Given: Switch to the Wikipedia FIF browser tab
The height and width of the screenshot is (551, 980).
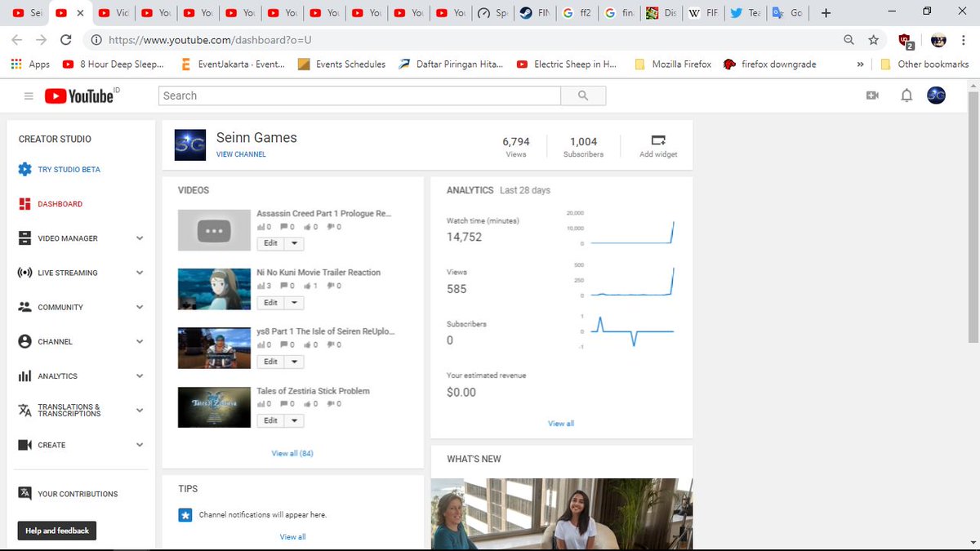Looking at the screenshot, I should pos(702,13).
